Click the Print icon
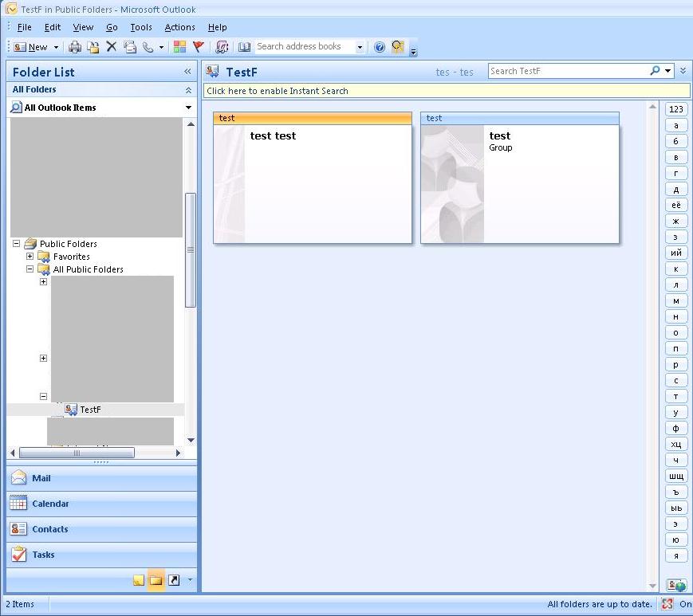This screenshot has width=693, height=616. 75,47
